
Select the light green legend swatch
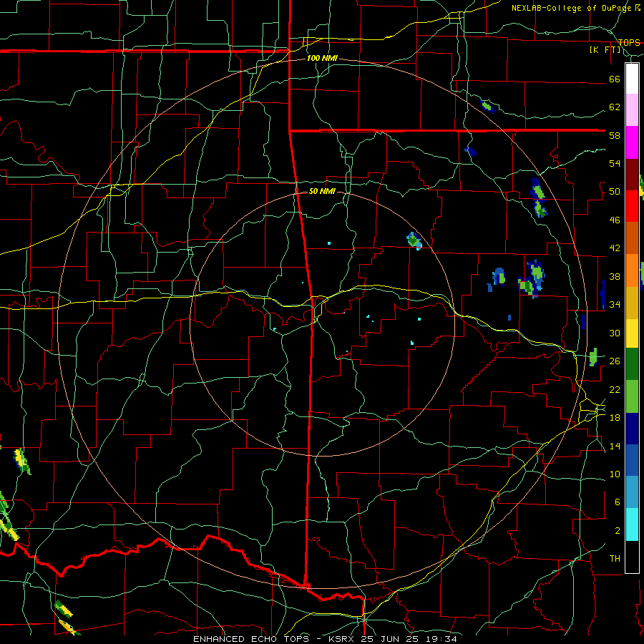pos(632,396)
